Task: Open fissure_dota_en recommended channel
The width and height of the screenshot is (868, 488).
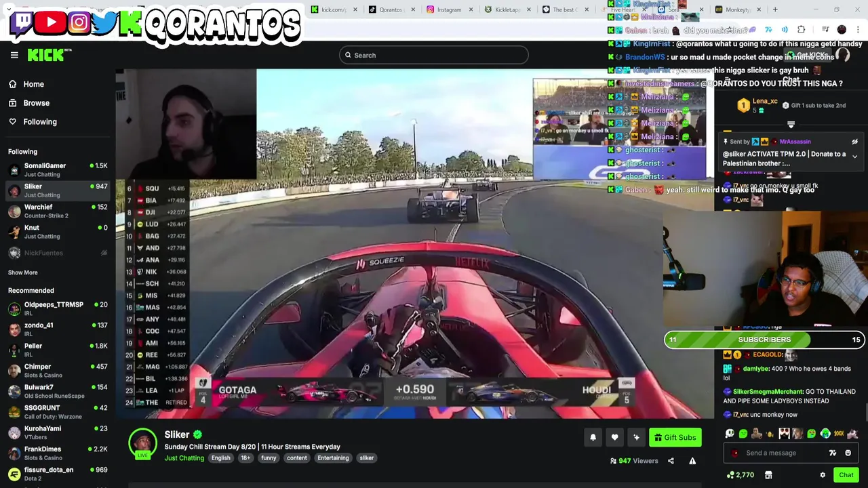Action: [58, 474]
